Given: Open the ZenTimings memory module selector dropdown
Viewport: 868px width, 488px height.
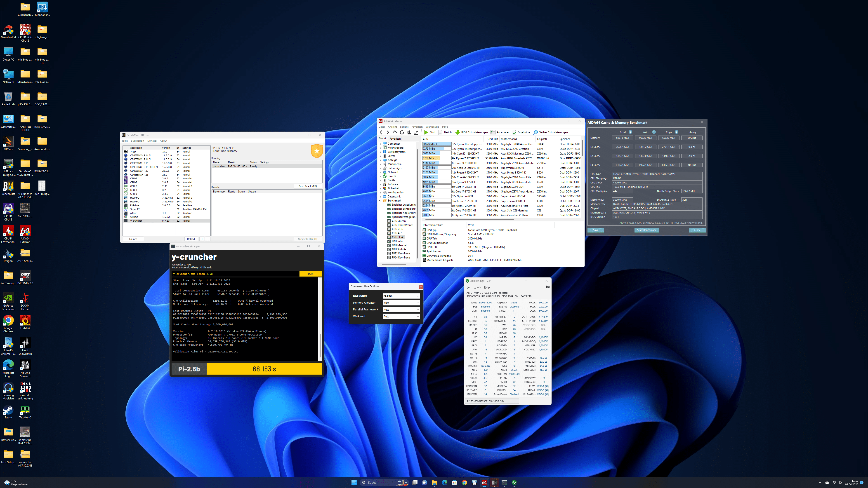Looking at the screenshot, I should coord(492,401).
